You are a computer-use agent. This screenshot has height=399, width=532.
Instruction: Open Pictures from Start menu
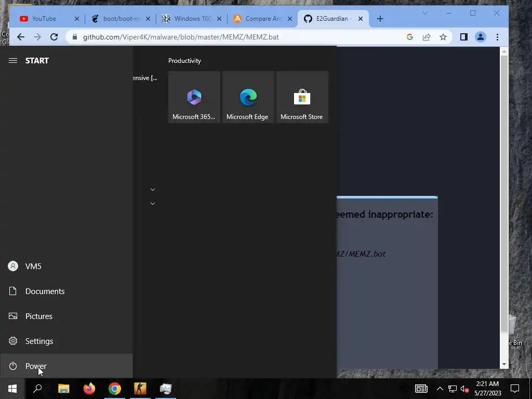coord(66,316)
